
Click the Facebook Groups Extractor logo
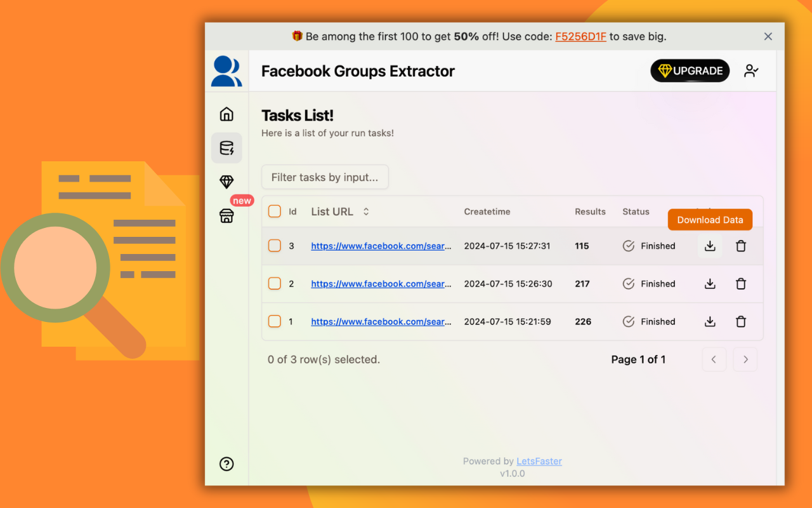coord(226,71)
